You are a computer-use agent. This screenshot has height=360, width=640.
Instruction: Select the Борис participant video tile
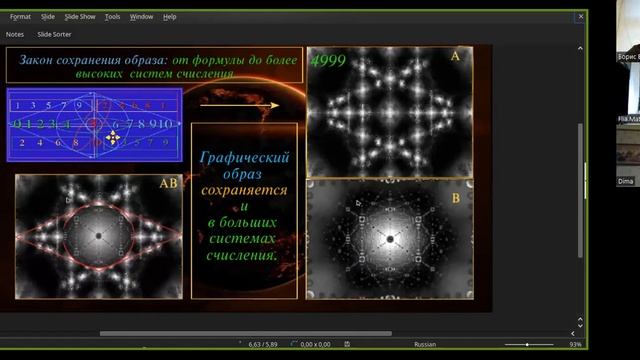pos(628,31)
